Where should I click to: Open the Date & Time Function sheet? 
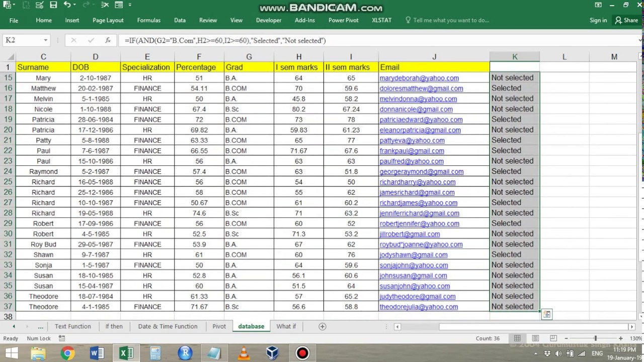click(x=168, y=326)
